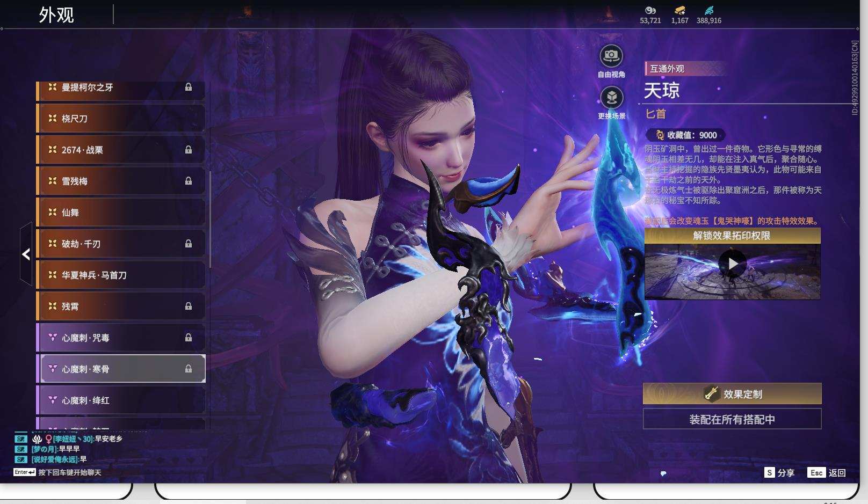Image resolution: width=868 pixels, height=504 pixels.
Task: Click the skin list scrollbar
Action: click(210, 220)
